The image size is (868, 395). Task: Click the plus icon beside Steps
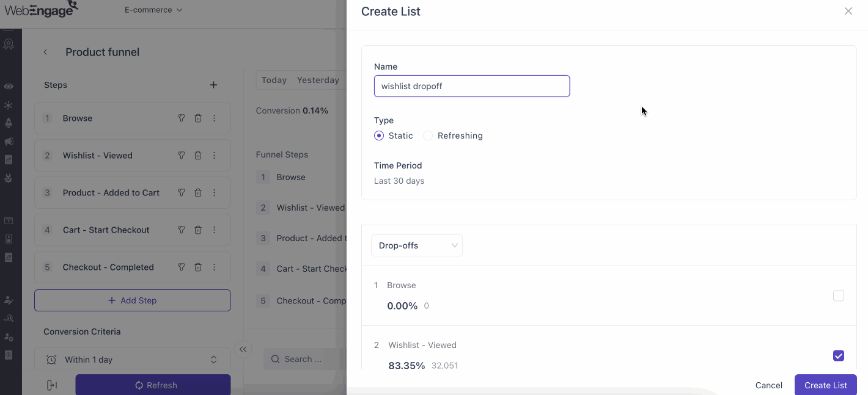pos(213,85)
